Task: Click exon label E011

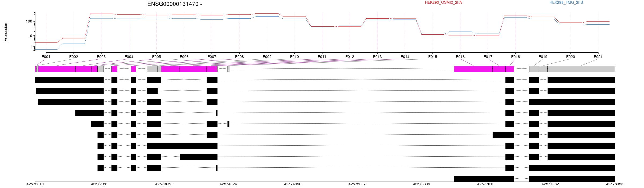Action: click(322, 57)
